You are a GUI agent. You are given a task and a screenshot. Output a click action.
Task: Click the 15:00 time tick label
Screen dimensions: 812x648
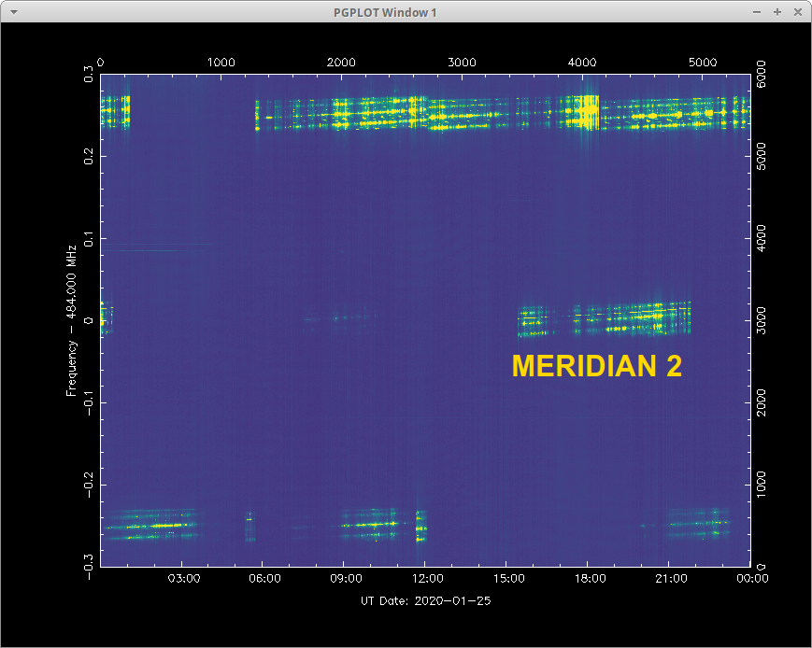coord(508,578)
